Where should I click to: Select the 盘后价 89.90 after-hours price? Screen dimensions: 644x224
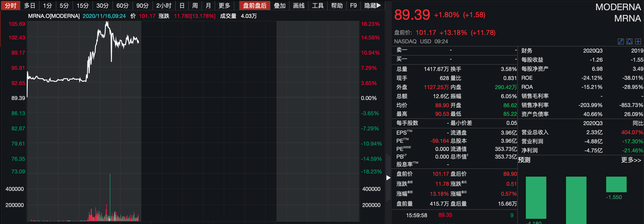pos(510,174)
